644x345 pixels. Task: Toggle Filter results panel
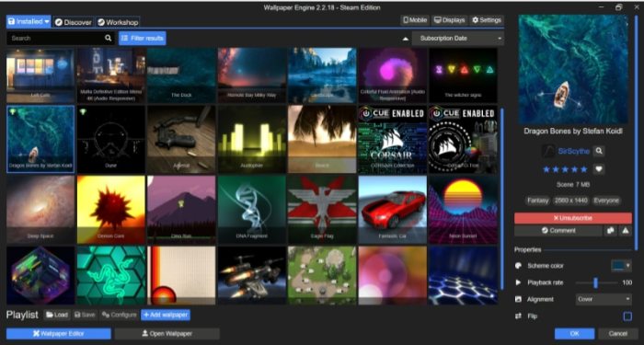[143, 39]
